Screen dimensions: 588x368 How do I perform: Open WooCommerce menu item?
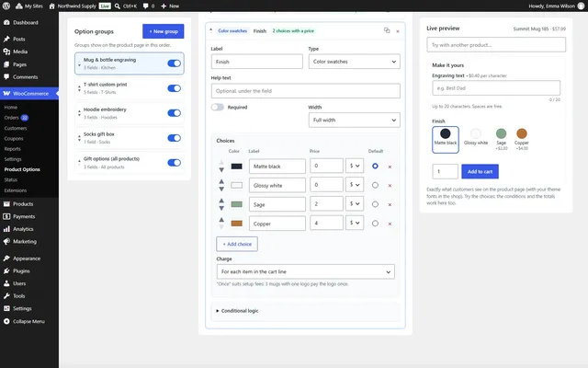(x=29, y=94)
